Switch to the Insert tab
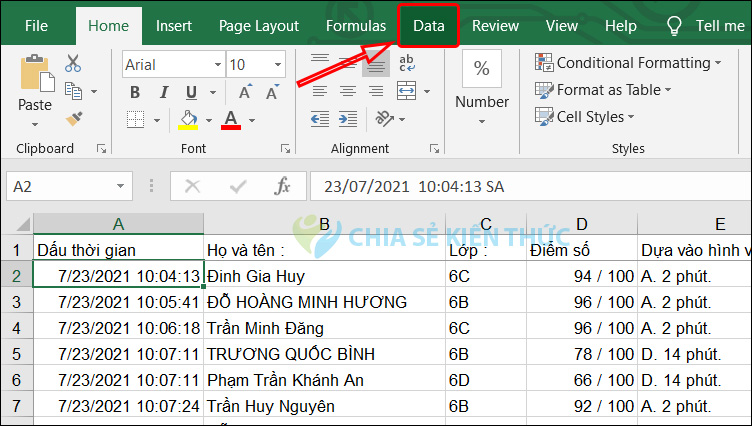This screenshot has width=752, height=426. pyautogui.click(x=174, y=26)
